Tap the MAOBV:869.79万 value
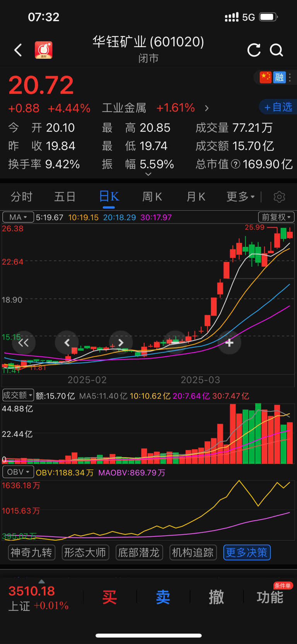This screenshot has width=297, height=644. click(x=132, y=473)
